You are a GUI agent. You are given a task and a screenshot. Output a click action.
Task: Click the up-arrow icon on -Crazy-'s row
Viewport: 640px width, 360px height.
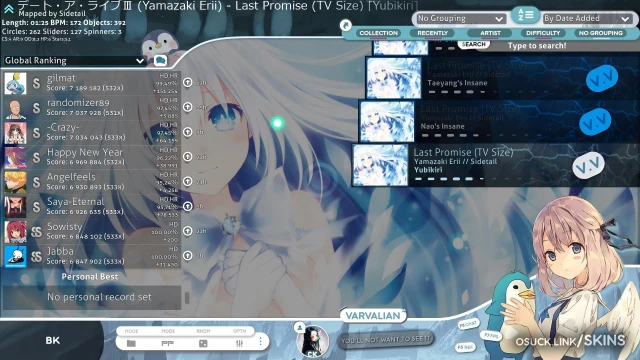[x=187, y=132]
